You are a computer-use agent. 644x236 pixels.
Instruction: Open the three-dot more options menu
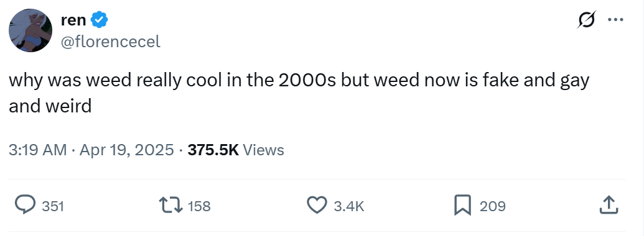click(x=615, y=19)
